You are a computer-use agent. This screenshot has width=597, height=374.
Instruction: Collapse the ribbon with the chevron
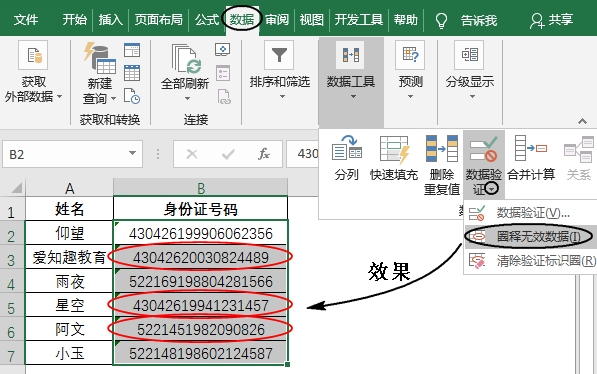coord(582,121)
